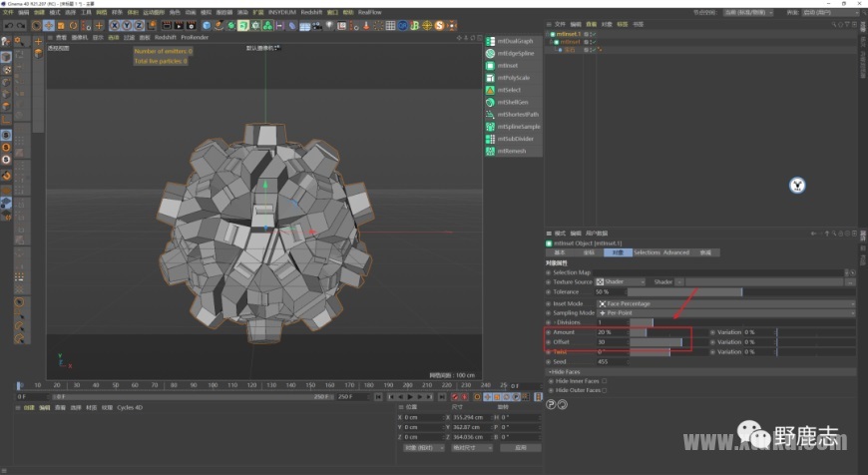Select the Move tool in top toolbar
868x475 pixels.
tap(49, 26)
